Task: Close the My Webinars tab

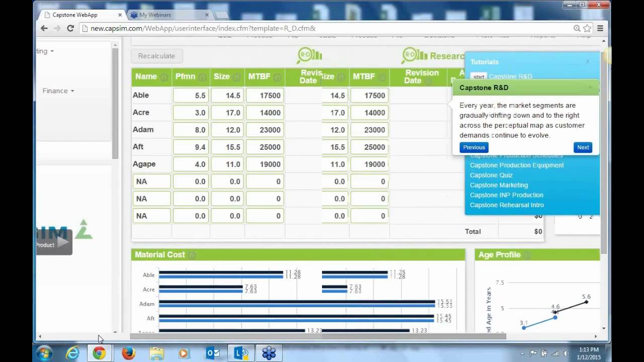Action: click(206, 15)
